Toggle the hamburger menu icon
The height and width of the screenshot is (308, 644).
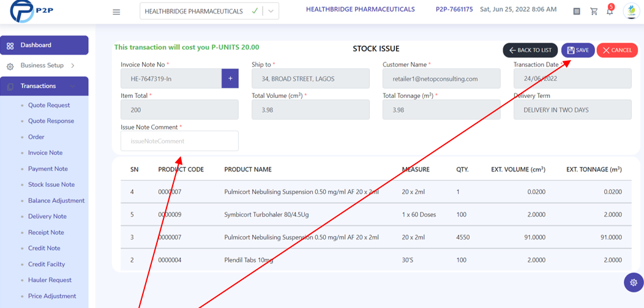point(116,12)
